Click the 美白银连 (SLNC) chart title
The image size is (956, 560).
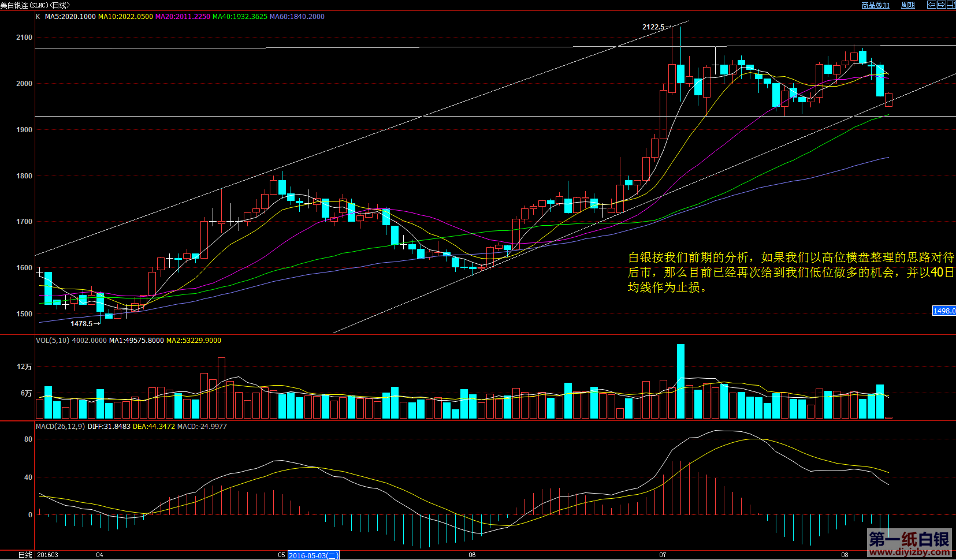tap(35, 5)
